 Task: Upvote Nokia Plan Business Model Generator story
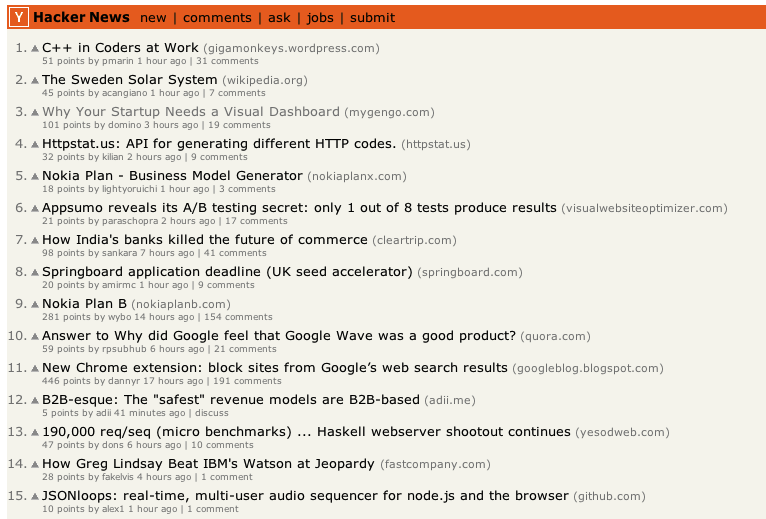click(35, 176)
